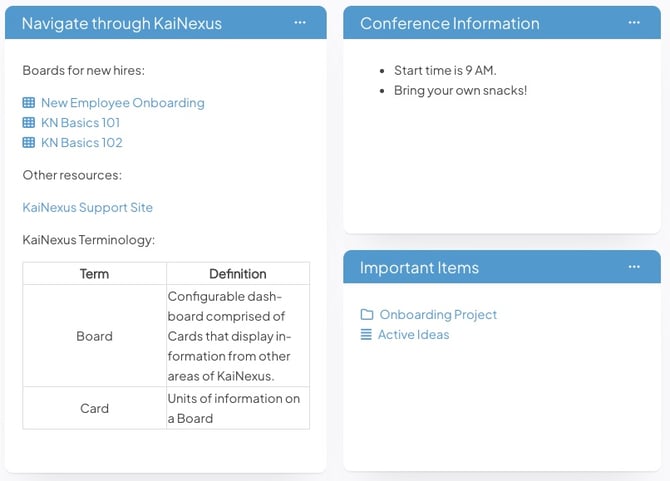Open the Conference Information card ellipsis menu

click(634, 23)
